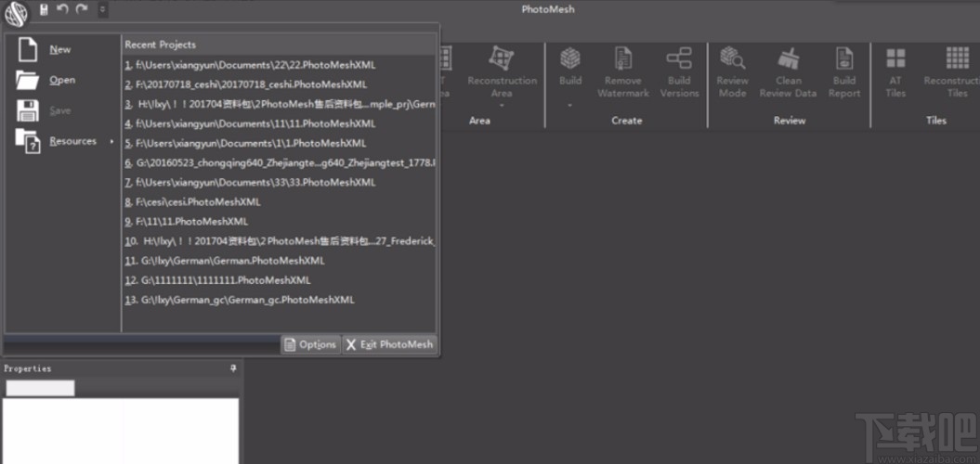
Task: Choose Open in the application menu
Action: point(62,80)
